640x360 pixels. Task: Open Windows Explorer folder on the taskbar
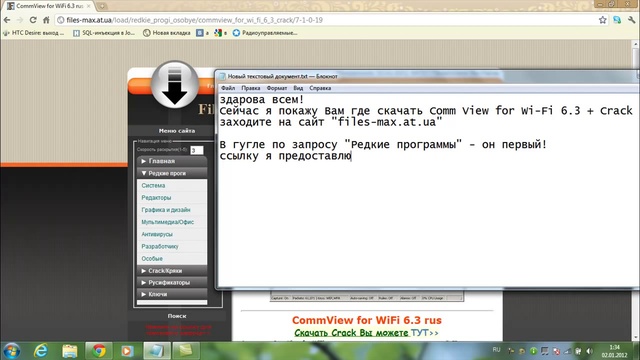[70, 351]
